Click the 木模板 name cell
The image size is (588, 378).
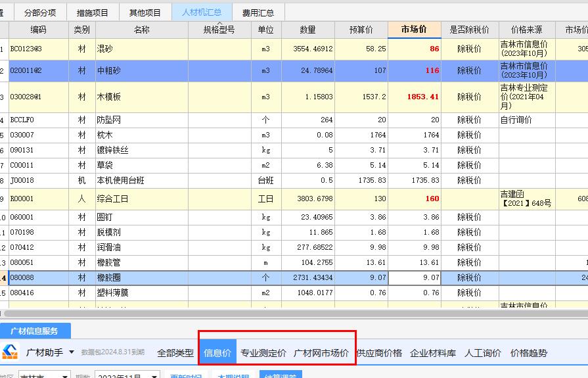(142, 97)
